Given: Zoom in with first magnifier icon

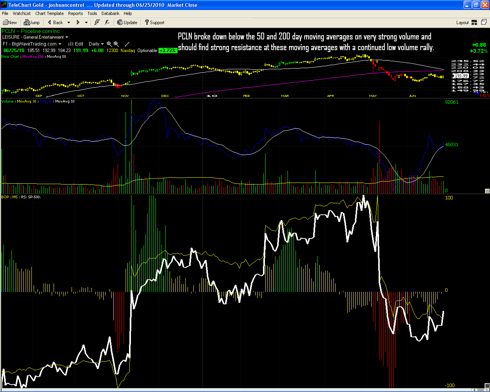Looking at the screenshot, I should click(x=109, y=44).
